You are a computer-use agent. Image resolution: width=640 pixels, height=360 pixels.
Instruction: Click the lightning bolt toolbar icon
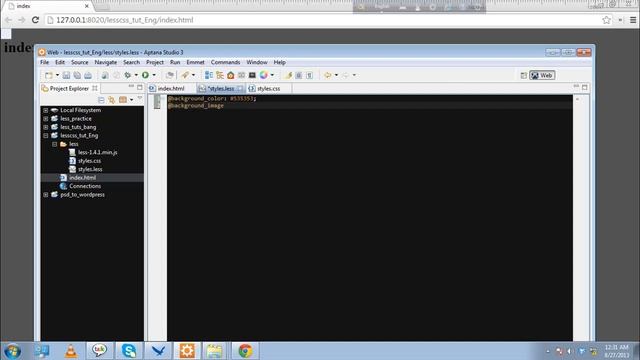(289, 75)
